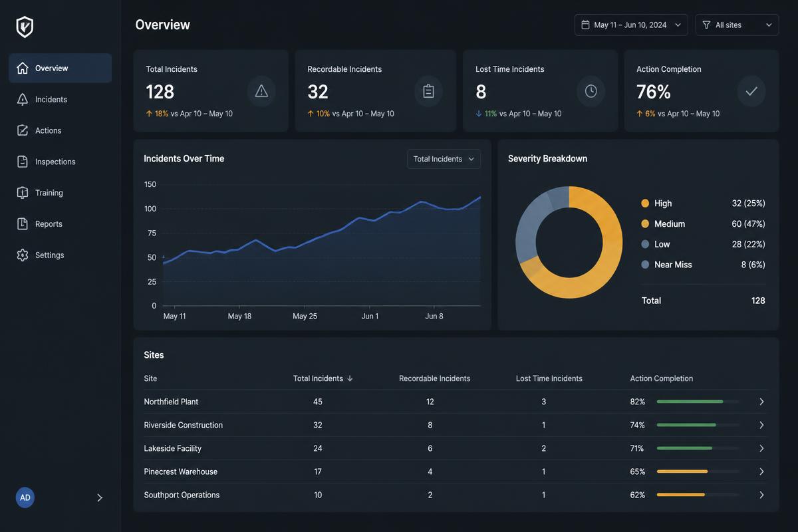This screenshot has height=532, width=798.
Task: Click Southport Operations 62% progress bar
Action: [x=698, y=495]
